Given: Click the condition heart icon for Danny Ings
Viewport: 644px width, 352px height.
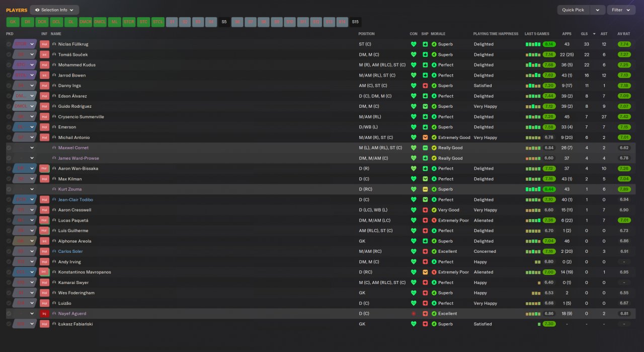Looking at the screenshot, I should (414, 86).
